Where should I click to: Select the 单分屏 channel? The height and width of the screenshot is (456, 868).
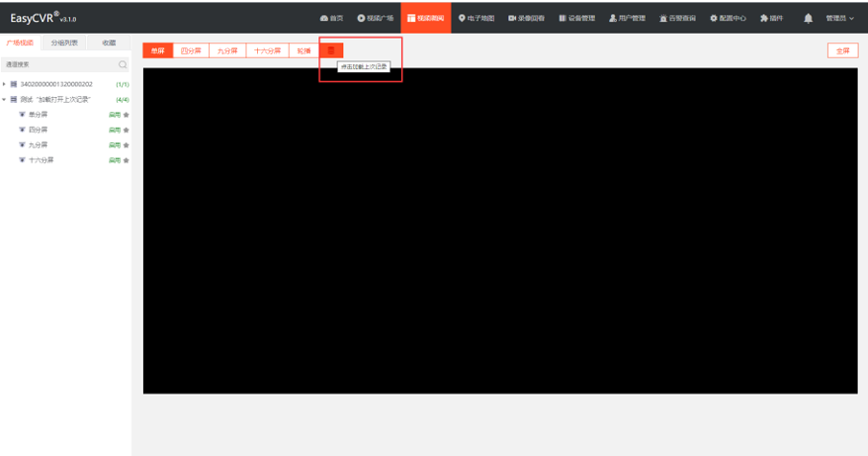point(39,115)
